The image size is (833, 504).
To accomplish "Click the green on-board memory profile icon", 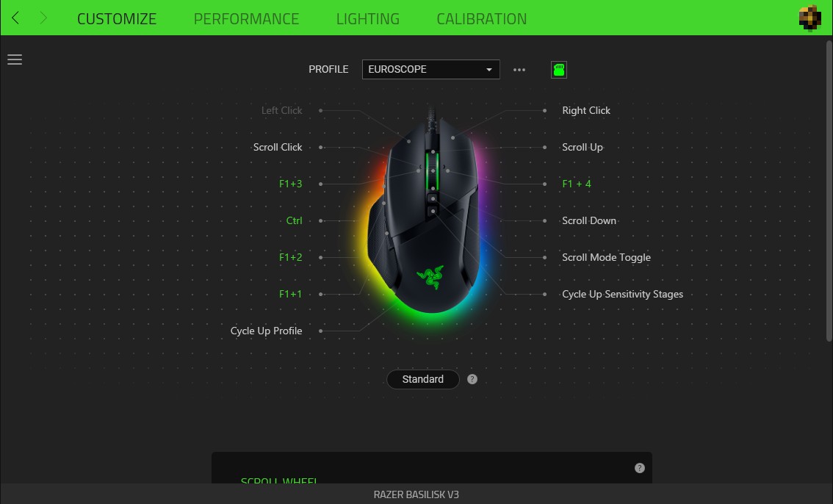I will coord(558,70).
